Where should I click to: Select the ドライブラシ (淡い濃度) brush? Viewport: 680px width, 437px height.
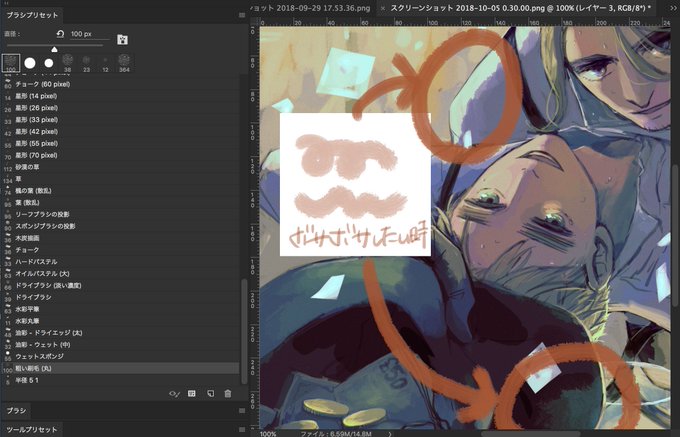(x=121, y=285)
